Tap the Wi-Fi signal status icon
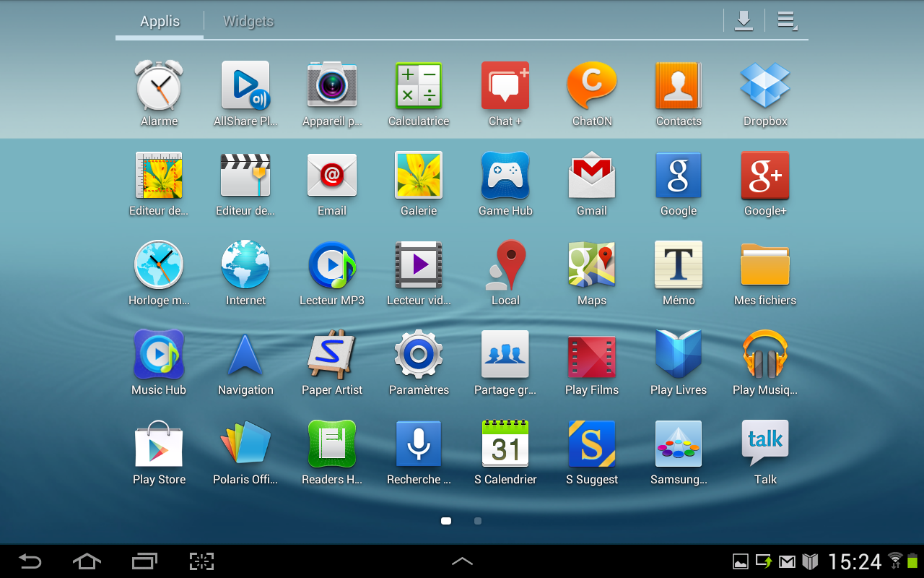This screenshot has height=578, width=924. pos(896,561)
